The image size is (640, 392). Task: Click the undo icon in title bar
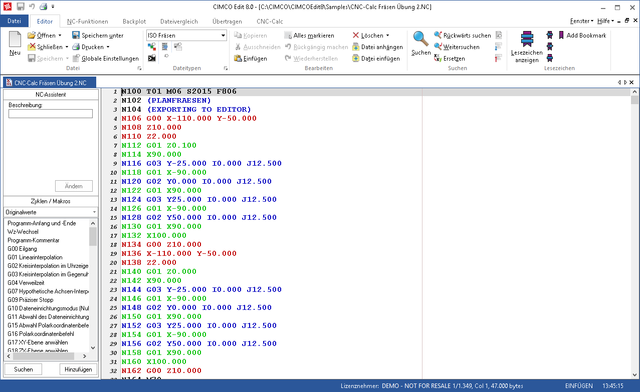[x=32, y=7]
